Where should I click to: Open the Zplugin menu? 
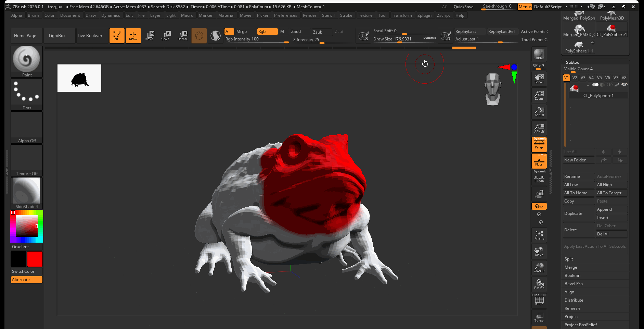click(424, 15)
